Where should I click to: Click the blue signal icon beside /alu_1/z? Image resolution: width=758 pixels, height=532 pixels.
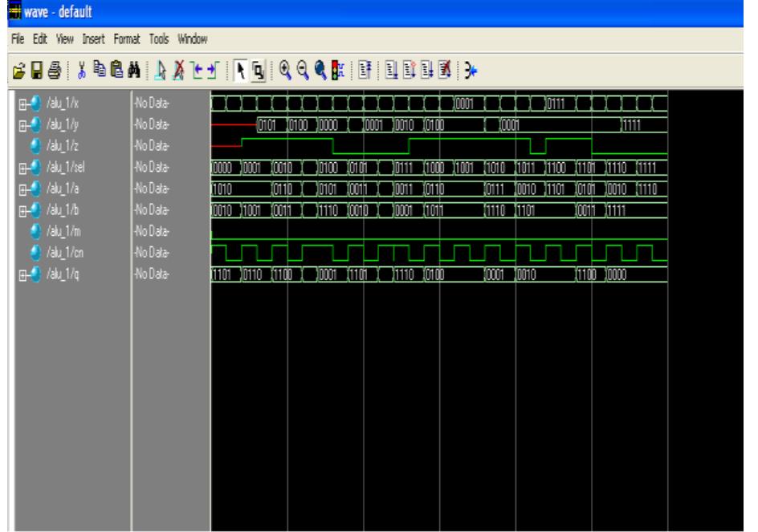(x=35, y=145)
